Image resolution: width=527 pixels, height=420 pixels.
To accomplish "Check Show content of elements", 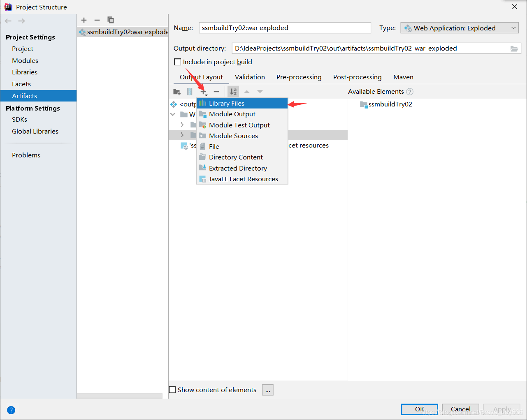I will [x=173, y=390].
